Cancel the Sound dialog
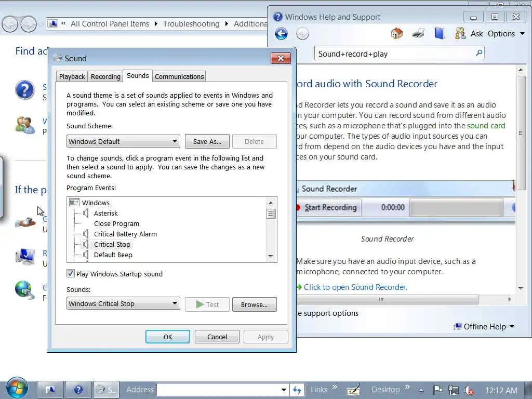 (x=217, y=337)
